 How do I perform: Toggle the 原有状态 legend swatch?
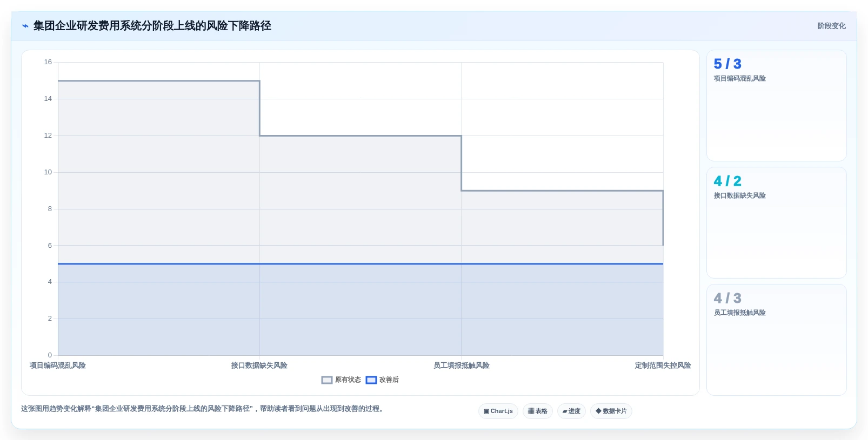coord(327,380)
